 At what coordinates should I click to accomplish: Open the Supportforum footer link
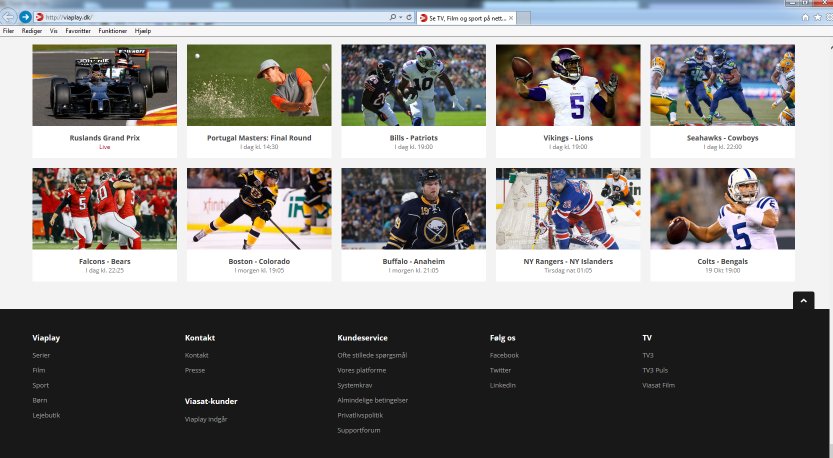[359, 430]
